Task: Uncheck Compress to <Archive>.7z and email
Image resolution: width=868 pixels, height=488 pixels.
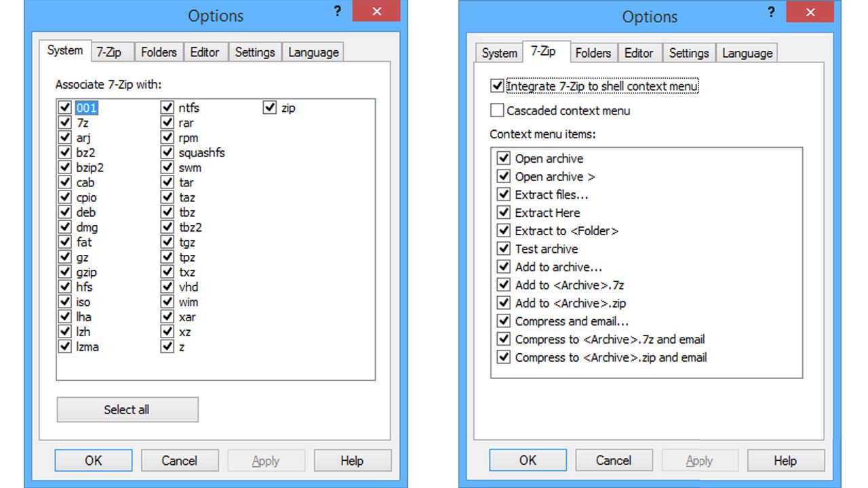Action: (503, 339)
